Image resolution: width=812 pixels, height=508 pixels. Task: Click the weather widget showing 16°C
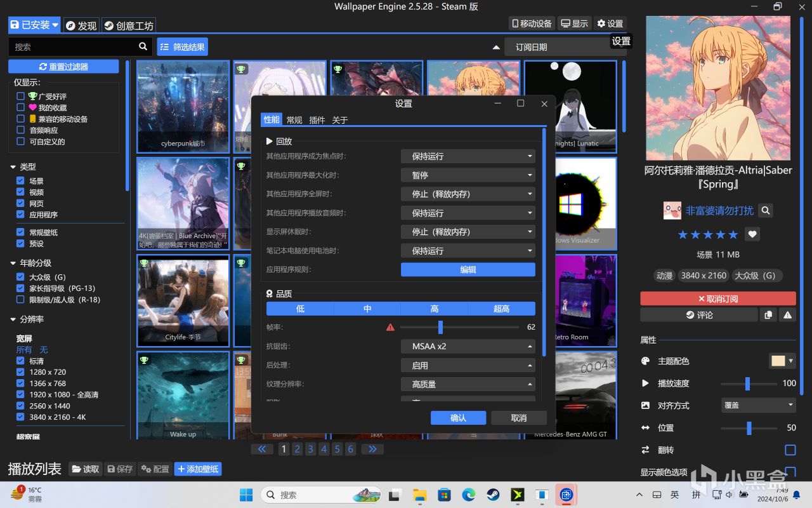tap(26, 494)
